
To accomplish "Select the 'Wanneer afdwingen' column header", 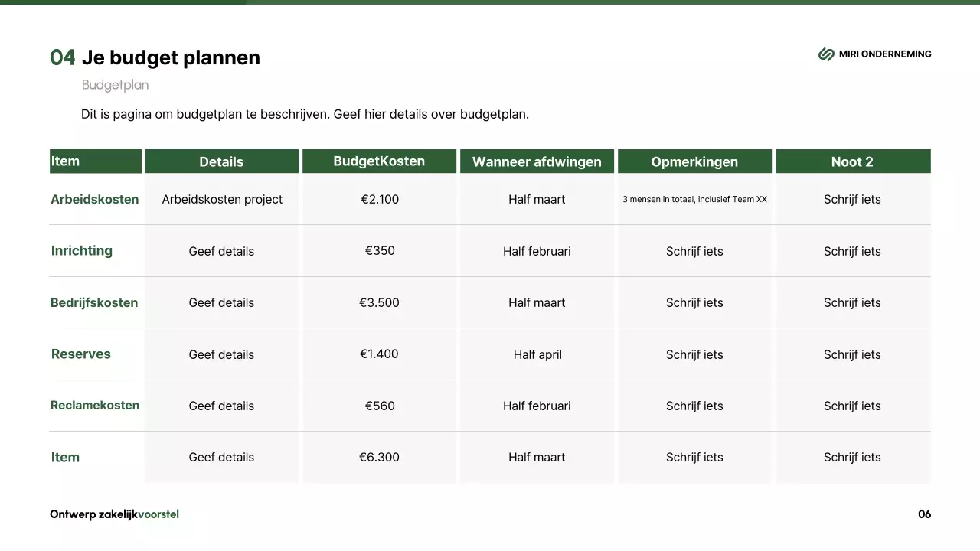I will pos(537,161).
